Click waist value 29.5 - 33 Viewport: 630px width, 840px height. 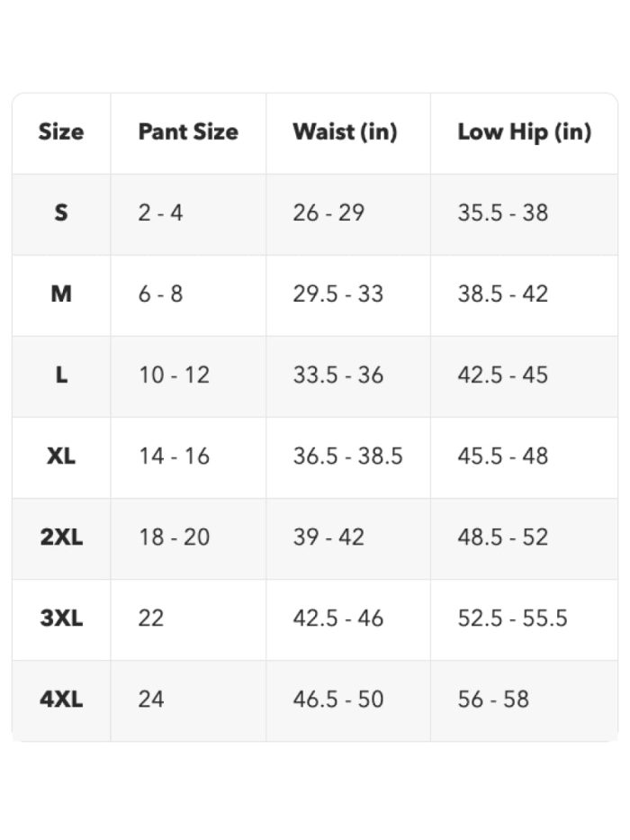[x=338, y=294]
